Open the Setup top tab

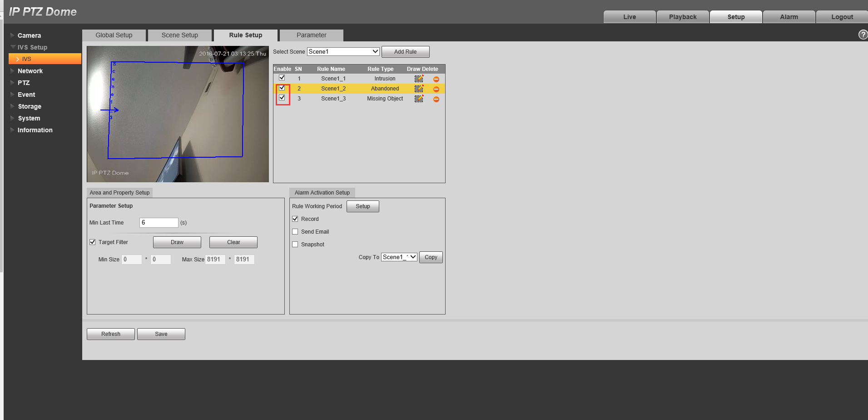(736, 17)
